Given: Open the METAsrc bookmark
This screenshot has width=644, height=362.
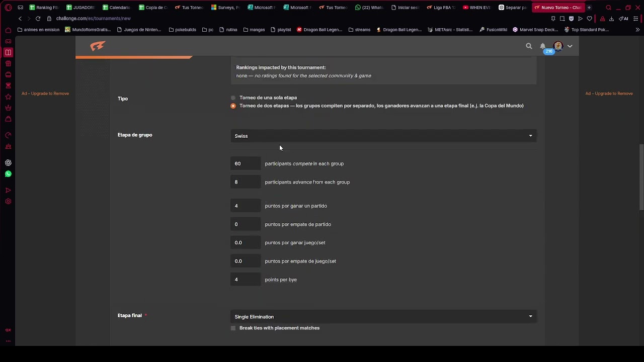Looking at the screenshot, I should point(450,30).
